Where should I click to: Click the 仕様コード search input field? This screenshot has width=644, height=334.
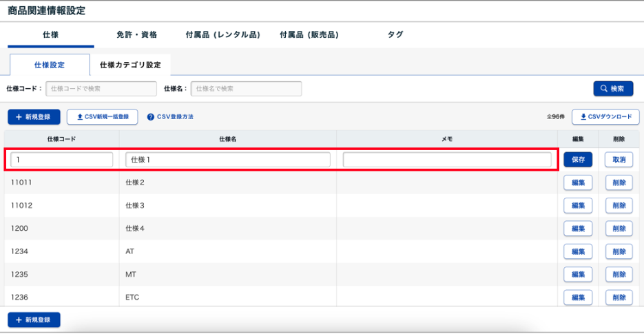click(101, 89)
